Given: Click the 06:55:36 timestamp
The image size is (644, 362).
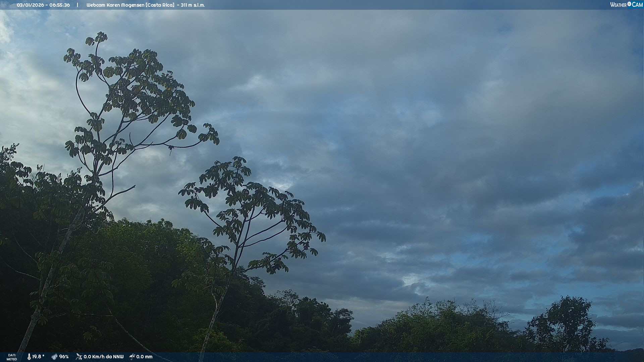Looking at the screenshot, I should pyautogui.click(x=60, y=5).
